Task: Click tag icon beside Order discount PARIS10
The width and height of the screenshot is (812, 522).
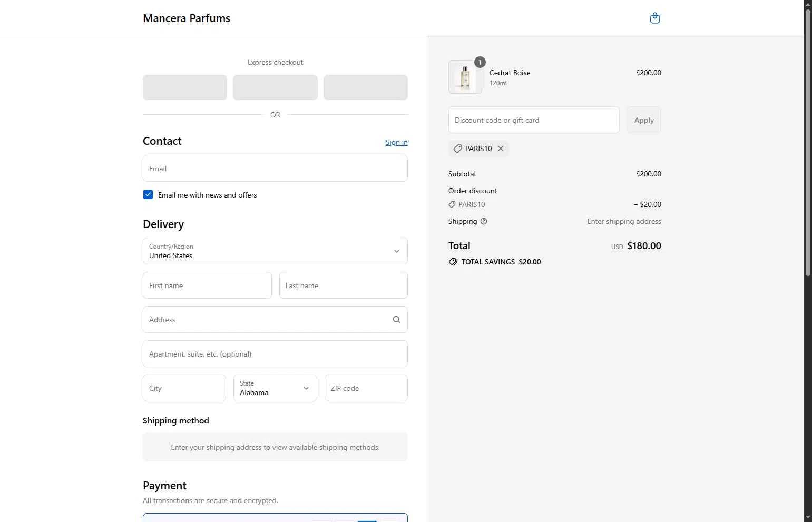Action: coord(452,204)
